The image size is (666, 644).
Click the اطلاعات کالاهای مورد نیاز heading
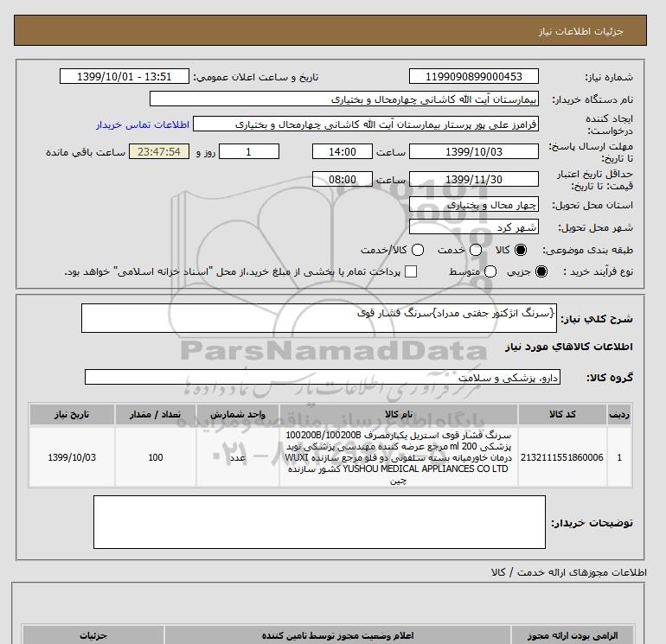569,347
